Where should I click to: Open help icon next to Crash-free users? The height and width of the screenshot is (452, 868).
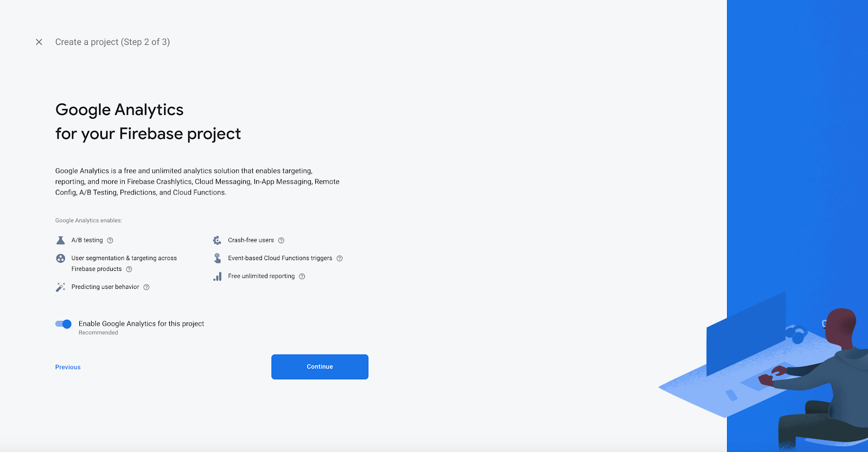tap(281, 240)
